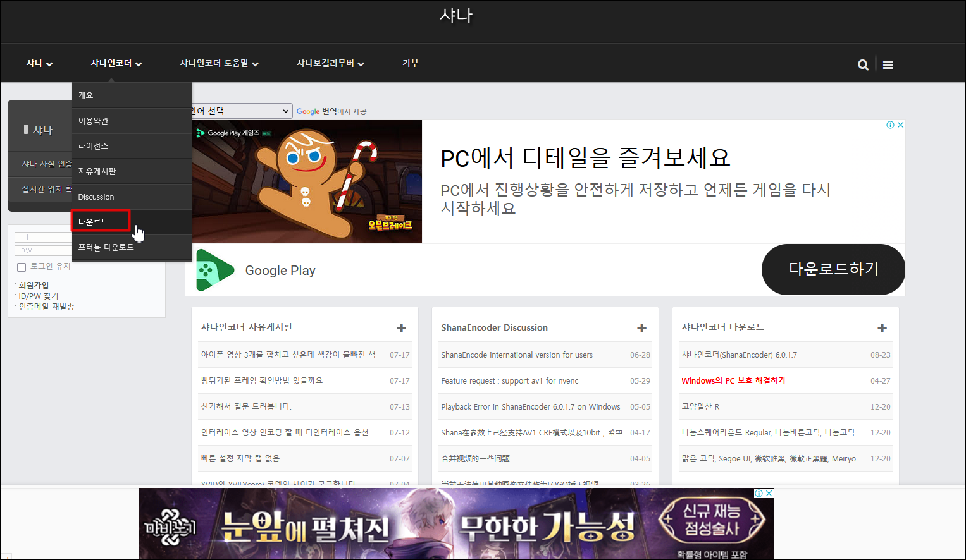Image resolution: width=966 pixels, height=560 pixels.
Task: Open post 신기해서 질문 드려봅니다.
Action: [246, 406]
